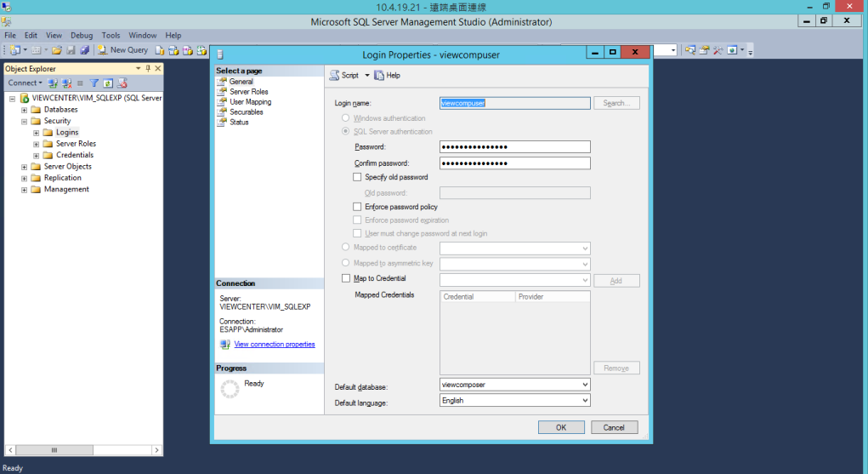Open the Toolbox wrench icon
868x474 pixels.
(718, 50)
